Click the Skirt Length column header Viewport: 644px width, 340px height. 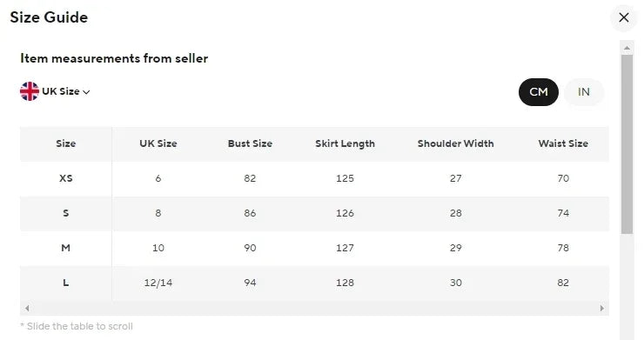(345, 143)
